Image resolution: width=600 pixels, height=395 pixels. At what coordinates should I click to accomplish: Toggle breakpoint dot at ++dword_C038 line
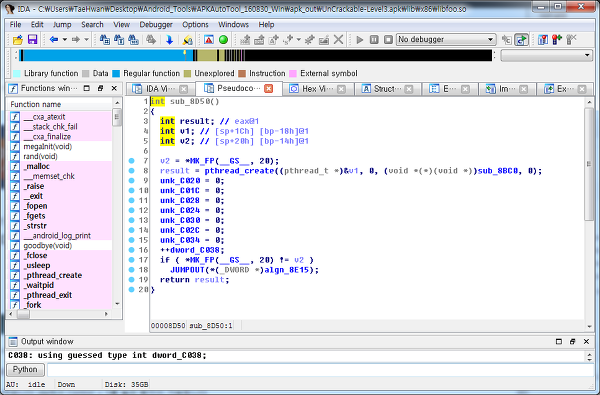(x=132, y=250)
